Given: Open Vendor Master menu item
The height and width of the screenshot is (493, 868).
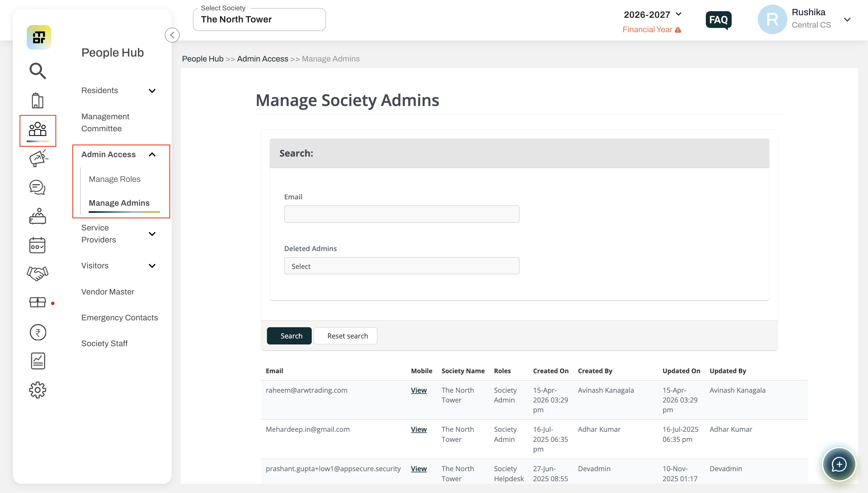Looking at the screenshot, I should 108,292.
